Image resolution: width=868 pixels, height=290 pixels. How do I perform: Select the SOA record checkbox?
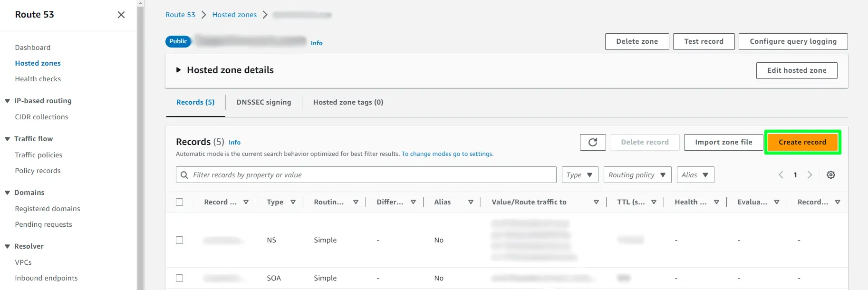pos(179,278)
